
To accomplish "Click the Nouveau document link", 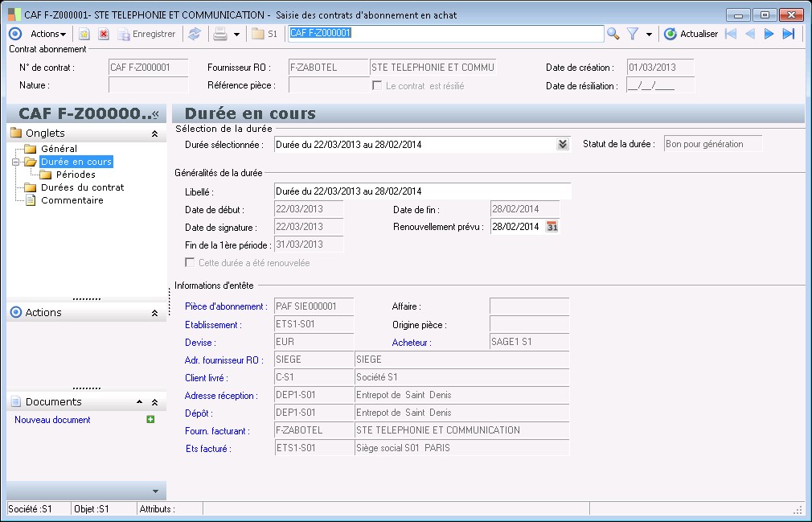I will pyautogui.click(x=52, y=420).
